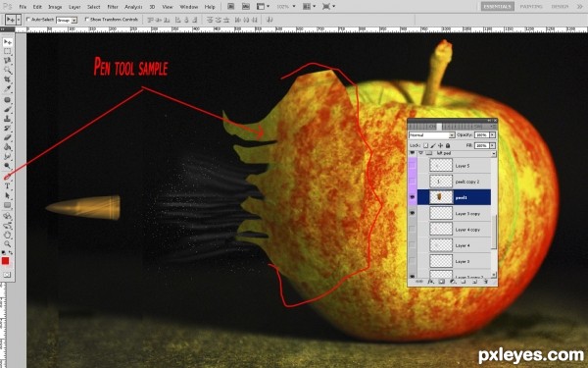The width and height of the screenshot is (588, 368).
Task: Expand more workspaces double-arrow
Action: 579,7
